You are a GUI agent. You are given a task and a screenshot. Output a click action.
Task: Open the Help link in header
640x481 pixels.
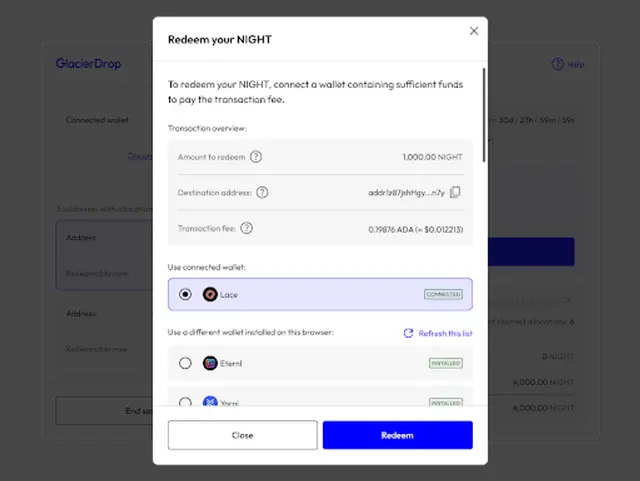pyautogui.click(x=567, y=64)
